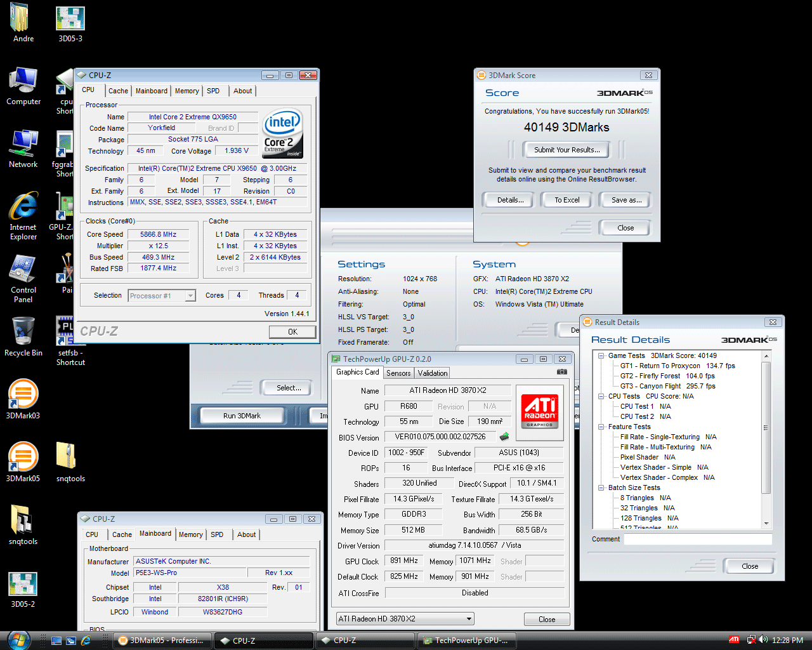This screenshot has height=650, width=812.
Task: Click Run 3DMark button
Action: pos(242,416)
